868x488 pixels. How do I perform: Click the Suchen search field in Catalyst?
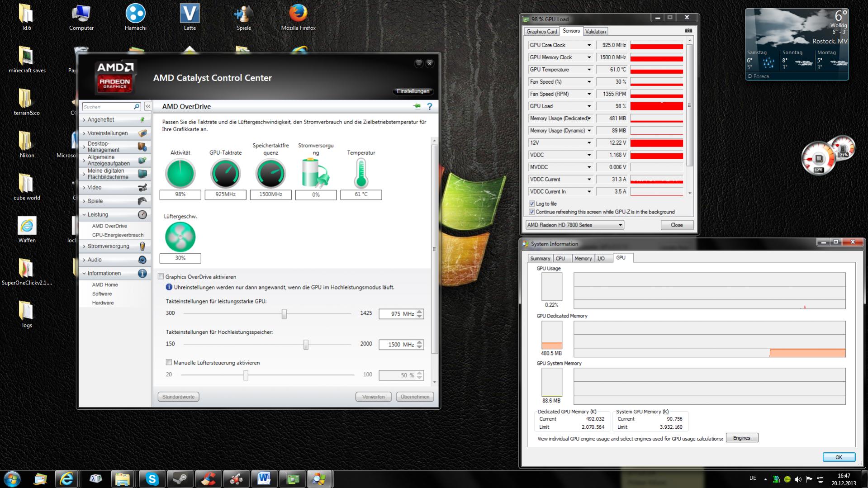pyautogui.click(x=108, y=107)
